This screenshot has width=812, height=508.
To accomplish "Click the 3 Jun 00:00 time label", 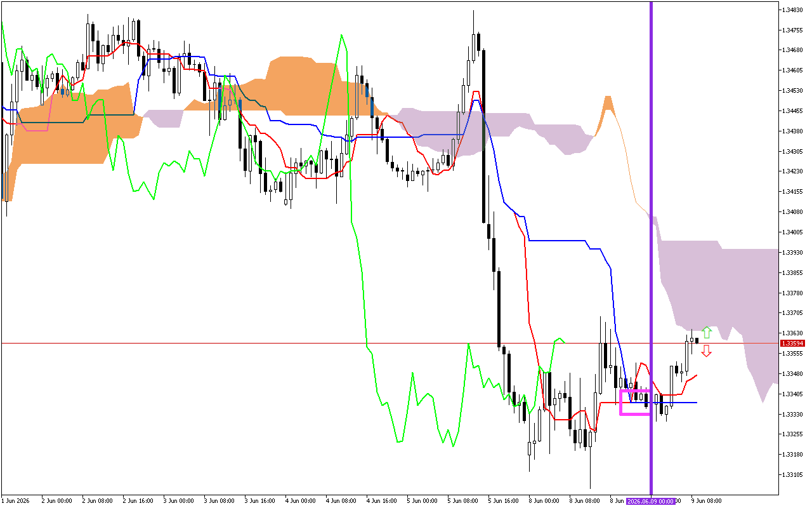I will tap(178, 501).
